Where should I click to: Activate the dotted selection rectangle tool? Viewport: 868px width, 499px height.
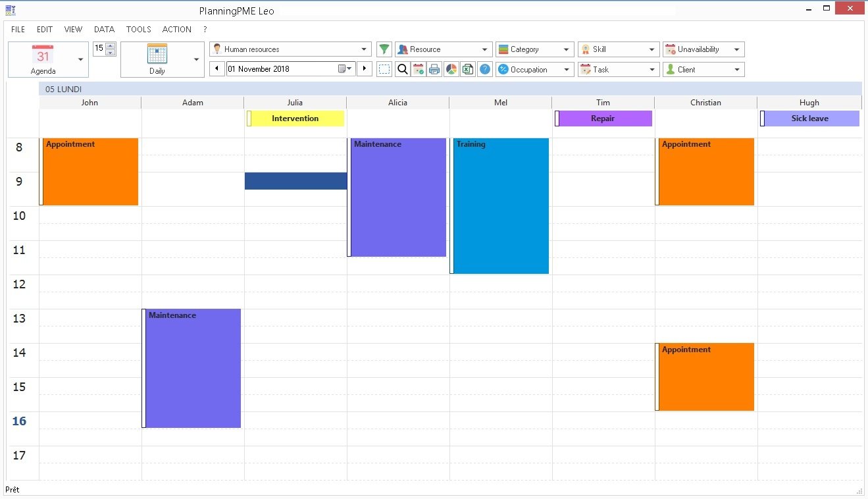click(x=384, y=69)
